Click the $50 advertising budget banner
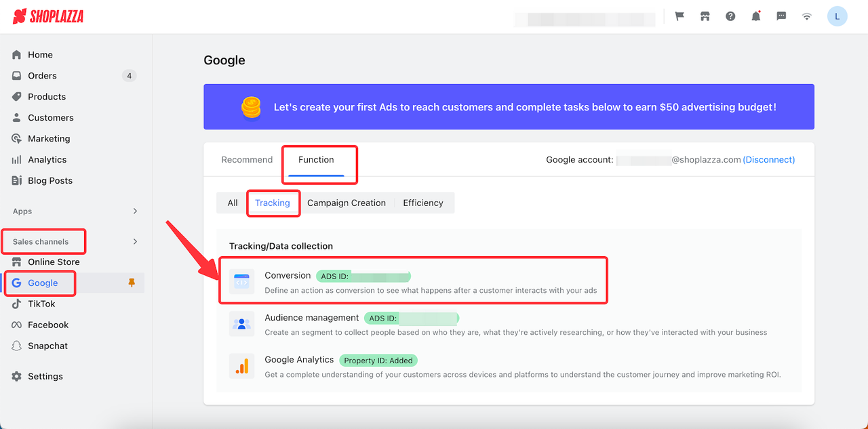This screenshot has height=429, width=868. pyautogui.click(x=509, y=107)
